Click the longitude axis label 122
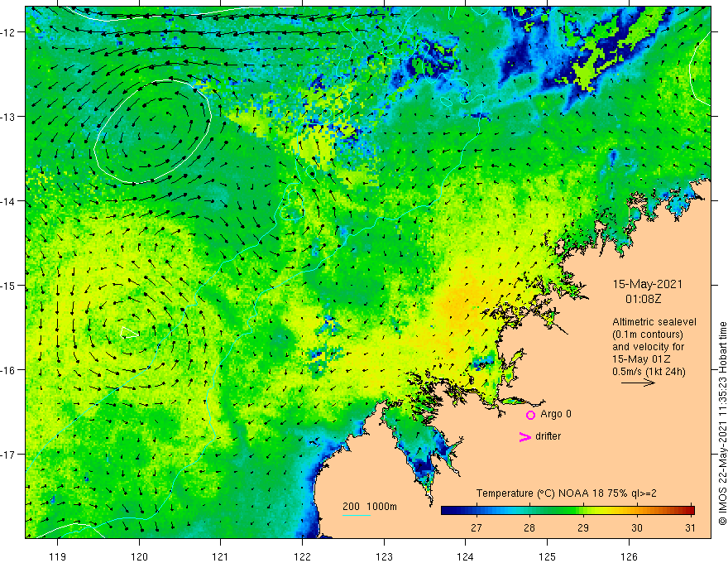This screenshot has height=563, width=728. tap(302, 556)
